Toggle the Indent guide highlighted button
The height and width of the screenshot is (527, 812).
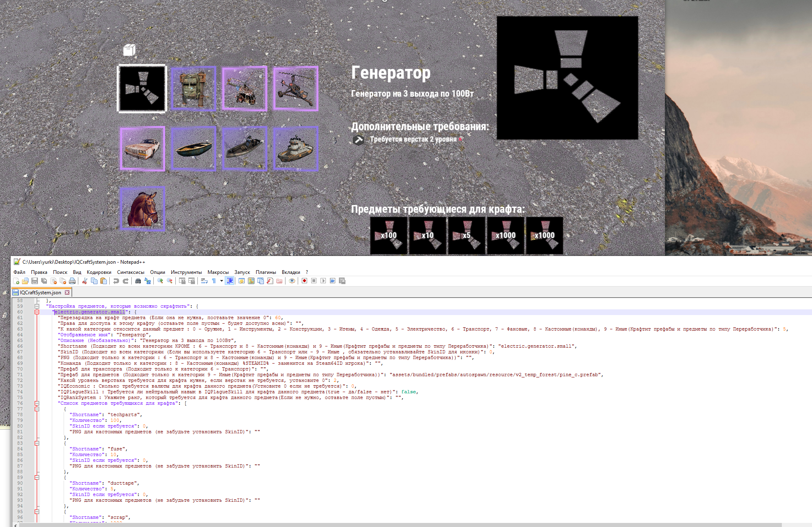(x=230, y=281)
